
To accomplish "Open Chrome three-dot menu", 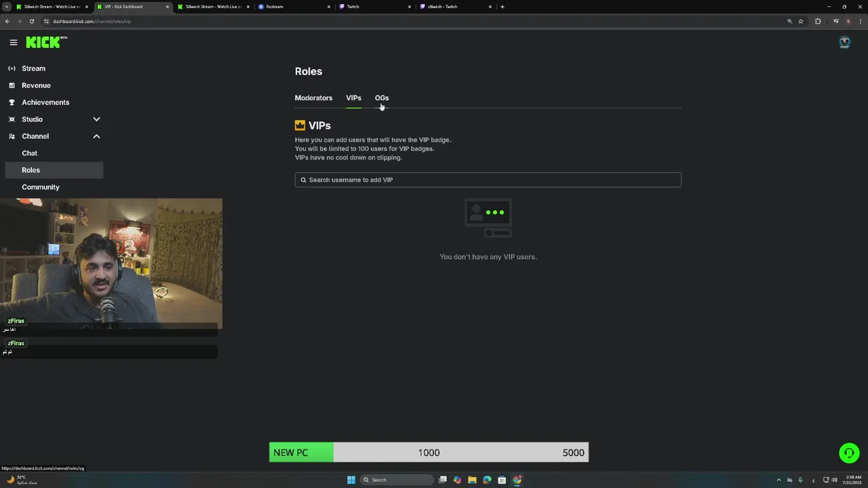I will tap(860, 21).
